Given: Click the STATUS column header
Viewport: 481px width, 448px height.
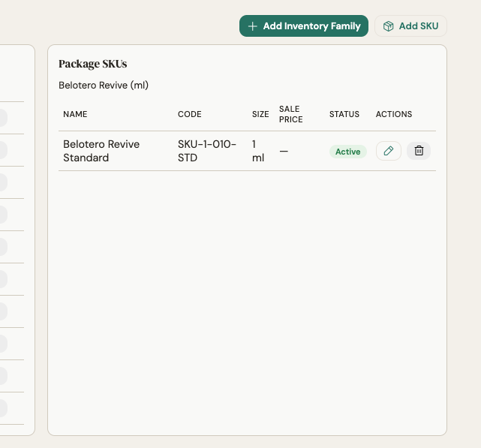Looking at the screenshot, I should 344,114.
